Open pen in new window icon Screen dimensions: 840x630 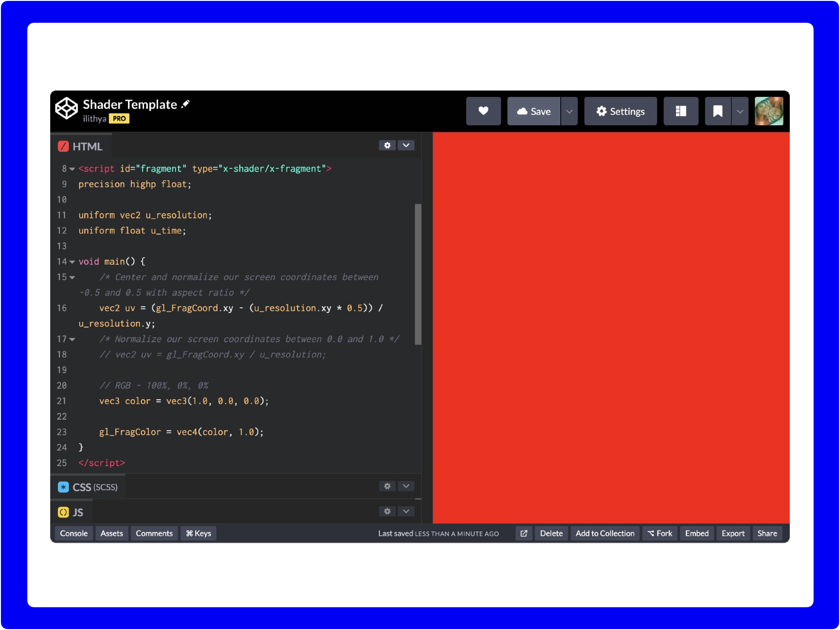[x=524, y=533]
